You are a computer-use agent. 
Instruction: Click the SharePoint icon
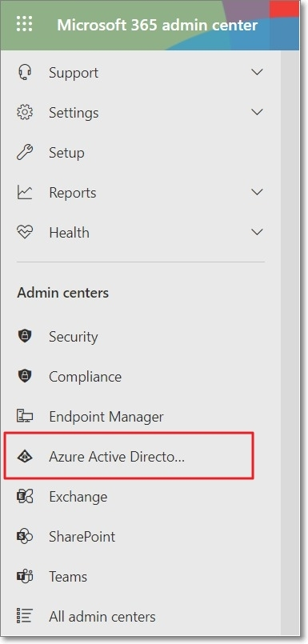click(x=24, y=536)
